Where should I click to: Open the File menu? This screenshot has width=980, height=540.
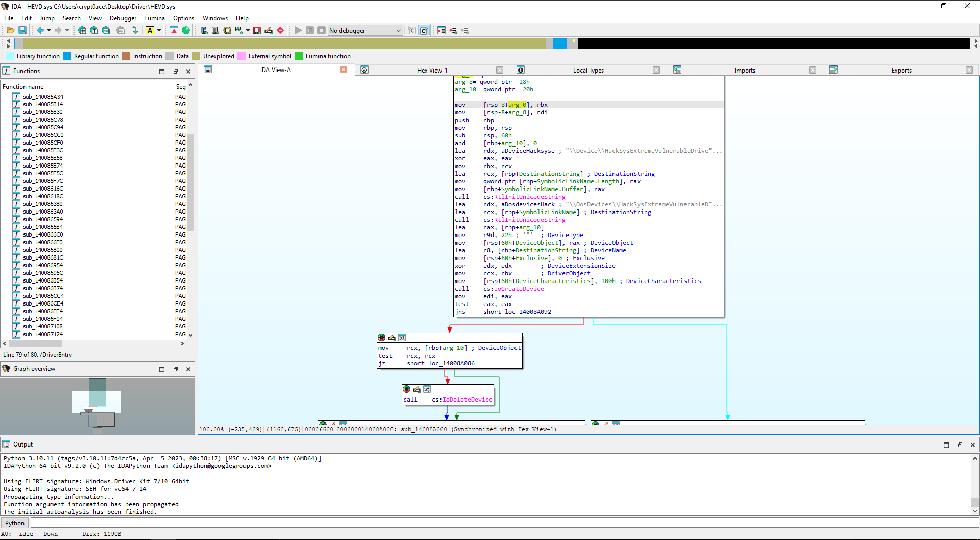click(9, 18)
